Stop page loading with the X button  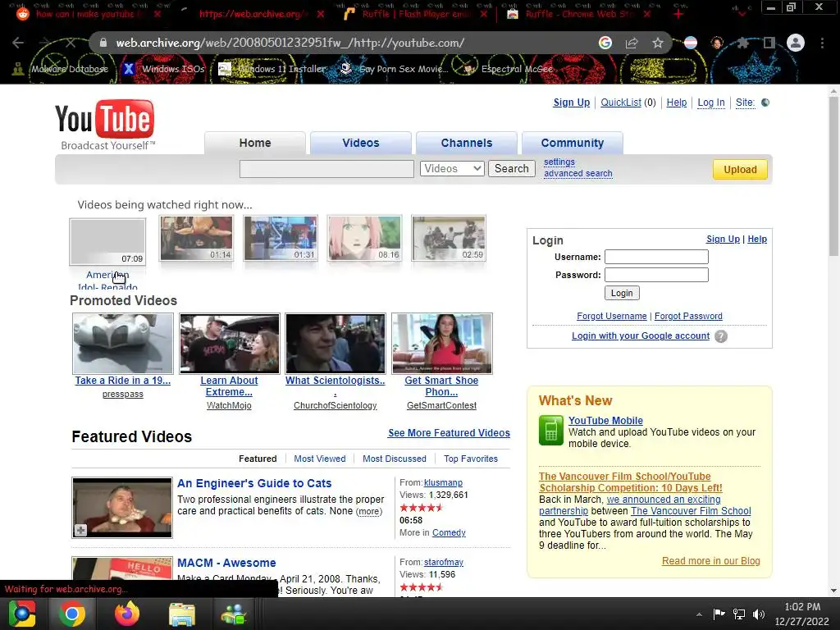71,43
